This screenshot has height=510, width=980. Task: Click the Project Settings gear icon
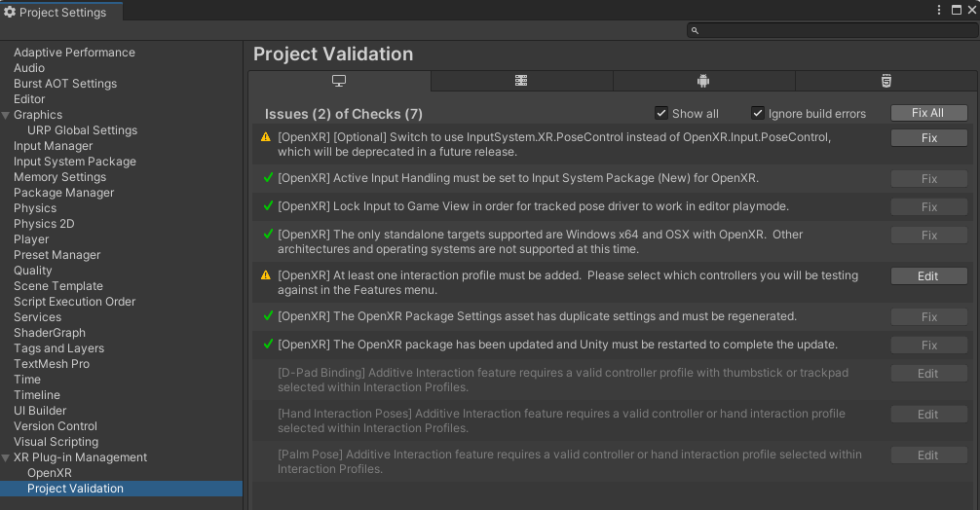point(10,12)
